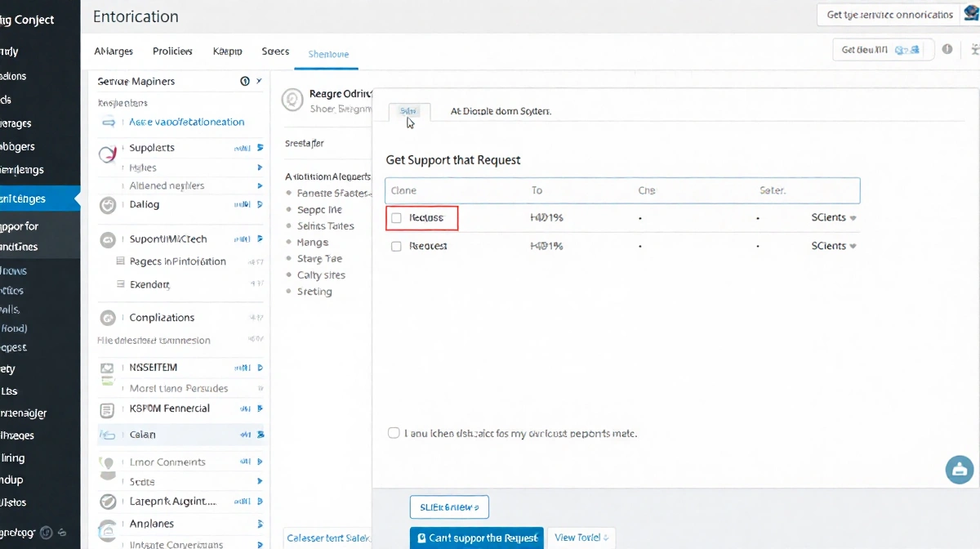980x549 pixels.
Task: Click the Larepnk Augrint compass icon
Action: [x=107, y=502]
